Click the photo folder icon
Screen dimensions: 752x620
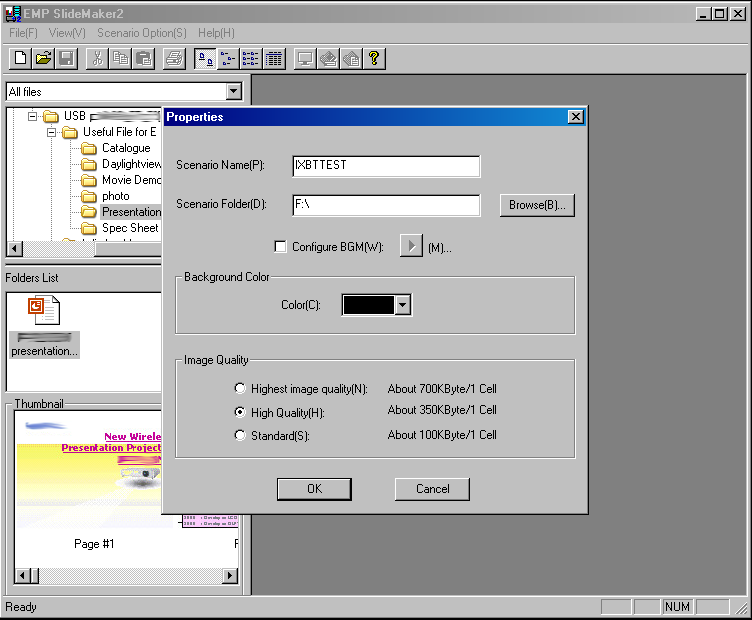89,196
